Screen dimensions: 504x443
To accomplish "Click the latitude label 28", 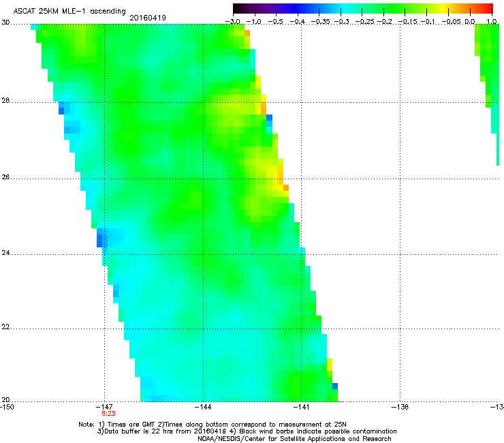I will coord(5,100).
